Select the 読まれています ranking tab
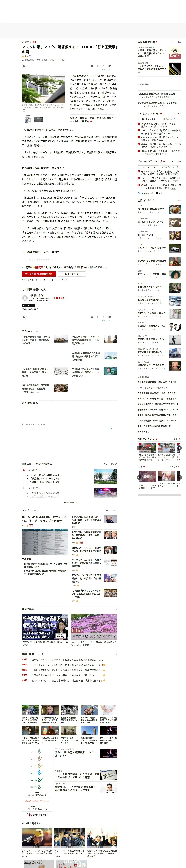The height and width of the screenshot is (868, 186). click(148, 119)
